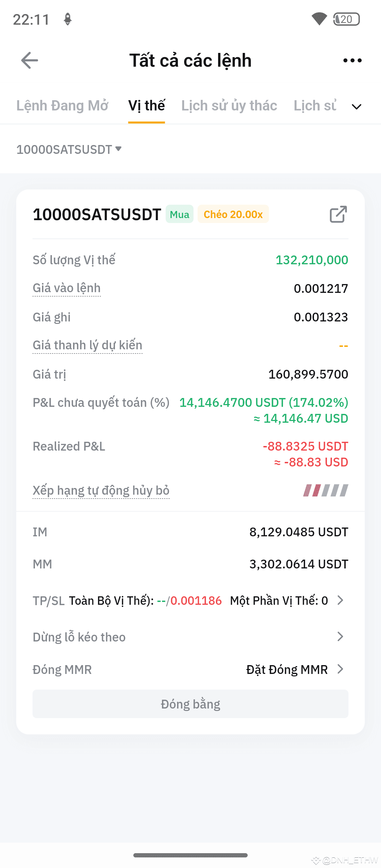Open the Đặt Đóng MMR chevron
This screenshot has height=868, width=381.
pyautogui.click(x=340, y=669)
